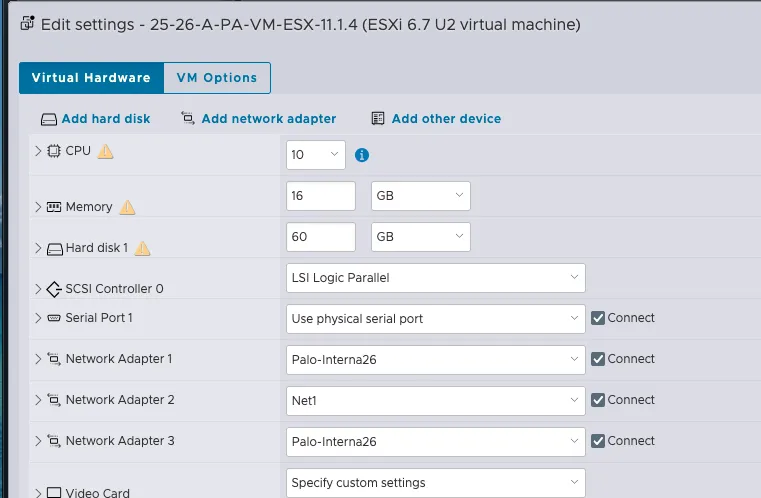761x498 pixels.
Task: Click the SCSI Controller 0 diamond icon
Action: 54,289
